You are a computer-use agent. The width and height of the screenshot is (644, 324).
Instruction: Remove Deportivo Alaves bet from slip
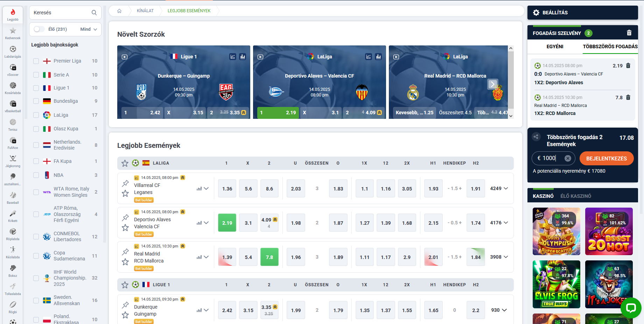[628, 66]
